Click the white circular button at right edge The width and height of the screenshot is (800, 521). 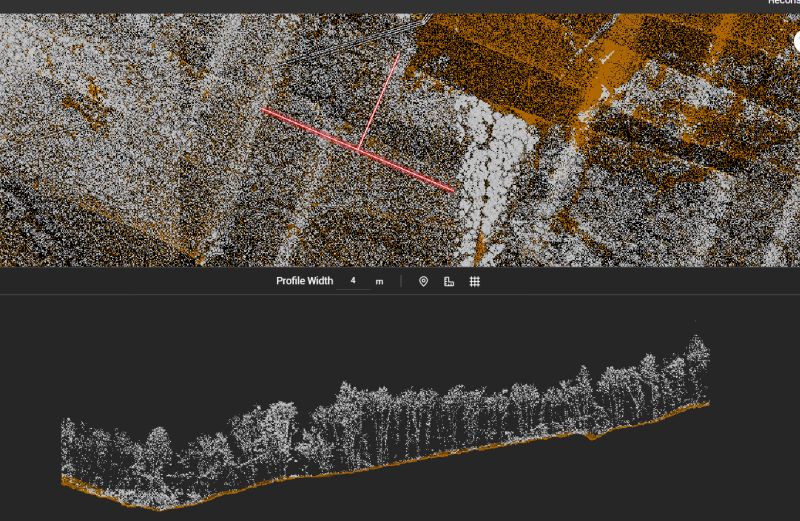click(797, 42)
